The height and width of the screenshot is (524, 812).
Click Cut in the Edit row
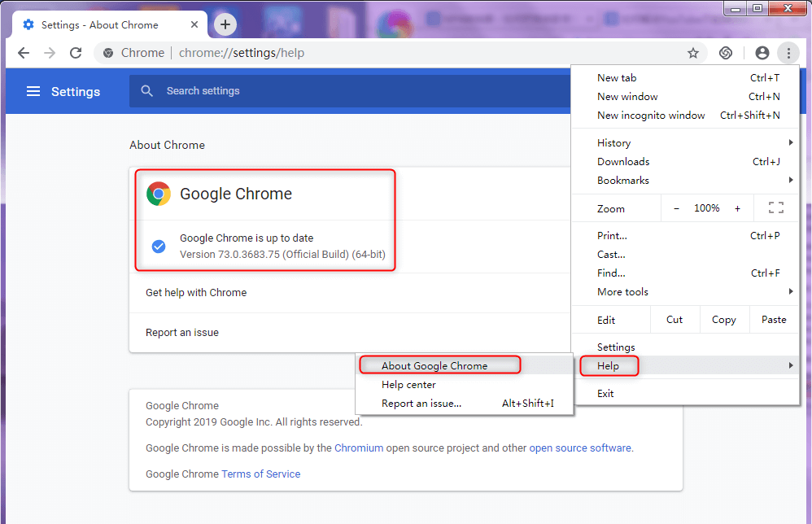674,320
